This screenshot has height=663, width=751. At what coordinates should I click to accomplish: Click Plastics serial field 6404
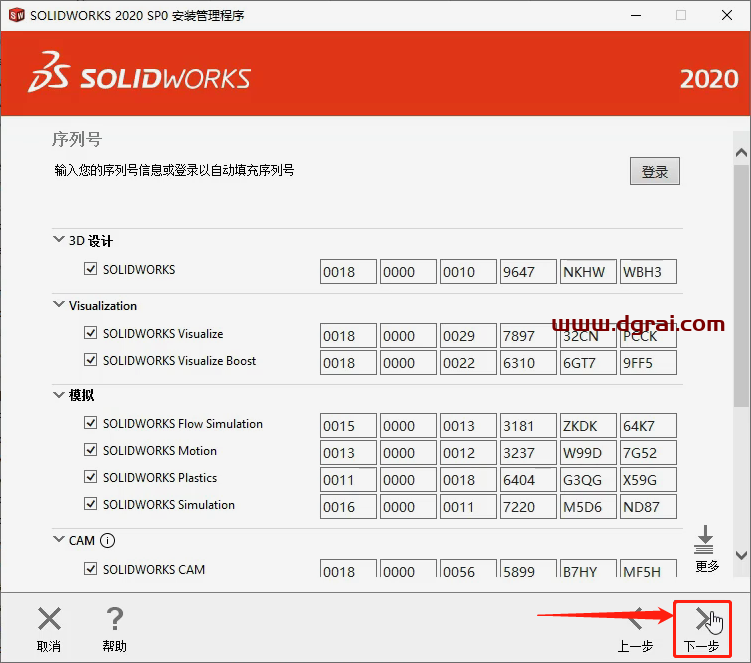coord(528,480)
